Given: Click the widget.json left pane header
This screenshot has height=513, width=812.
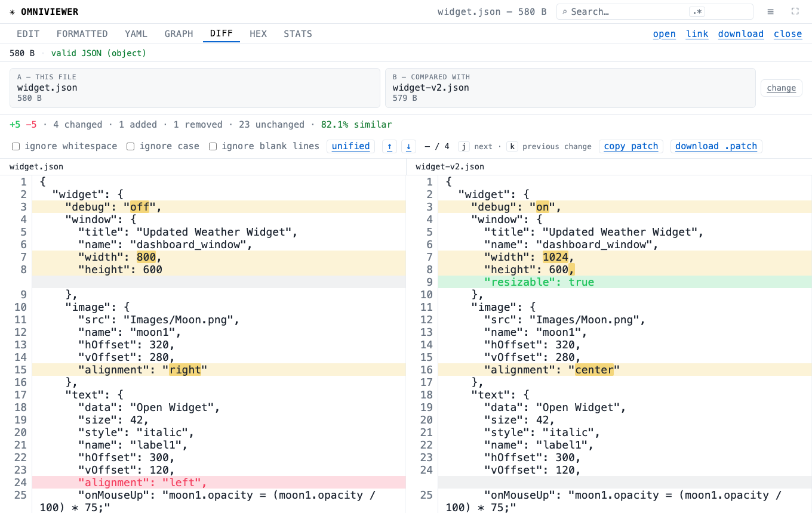Looking at the screenshot, I should (36, 167).
